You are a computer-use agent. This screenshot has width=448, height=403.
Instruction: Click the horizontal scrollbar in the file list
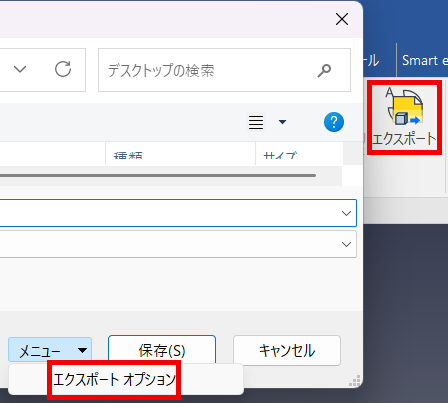(x=158, y=175)
